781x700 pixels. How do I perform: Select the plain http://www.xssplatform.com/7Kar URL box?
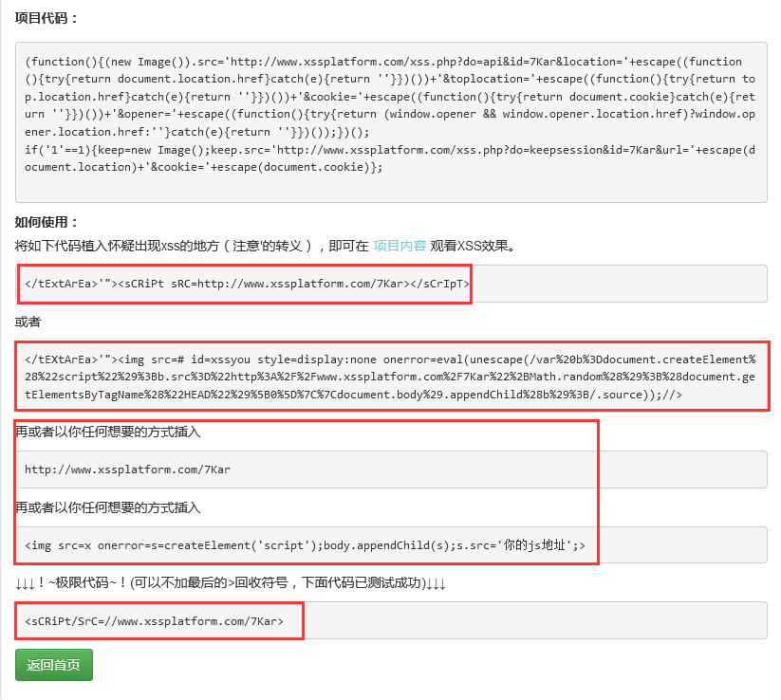pyautogui.click(x=391, y=470)
